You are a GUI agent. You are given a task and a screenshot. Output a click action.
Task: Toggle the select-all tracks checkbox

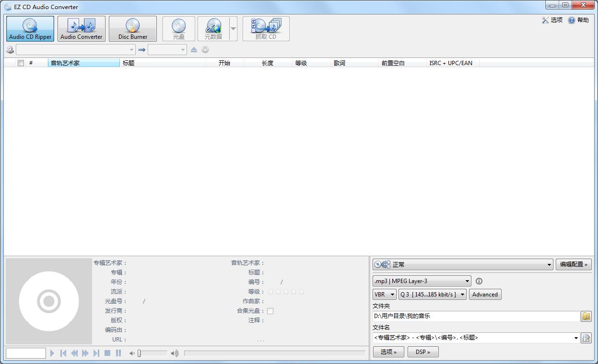pyautogui.click(x=21, y=63)
